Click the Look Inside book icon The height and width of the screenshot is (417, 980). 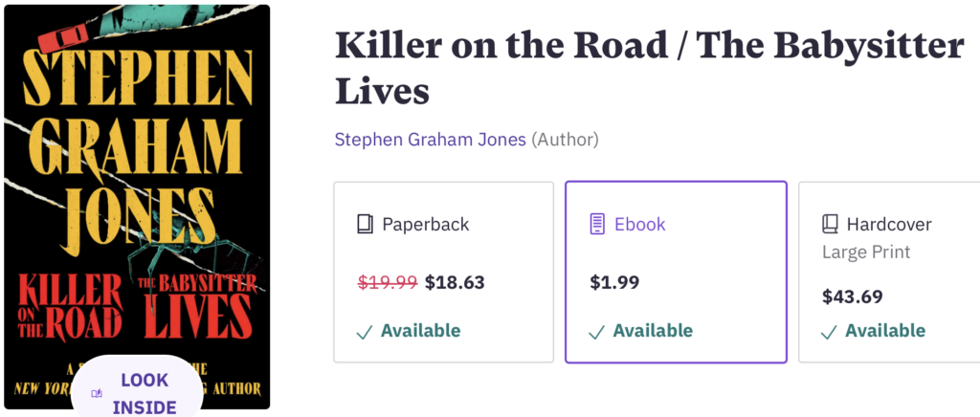[x=97, y=393]
